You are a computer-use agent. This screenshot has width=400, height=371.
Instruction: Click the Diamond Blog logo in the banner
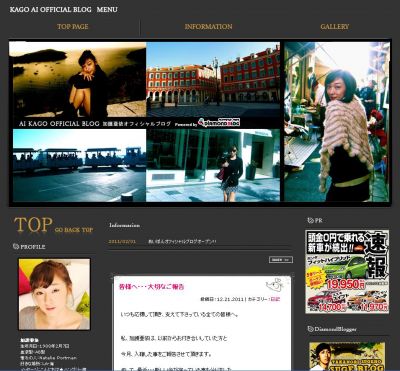[219, 123]
